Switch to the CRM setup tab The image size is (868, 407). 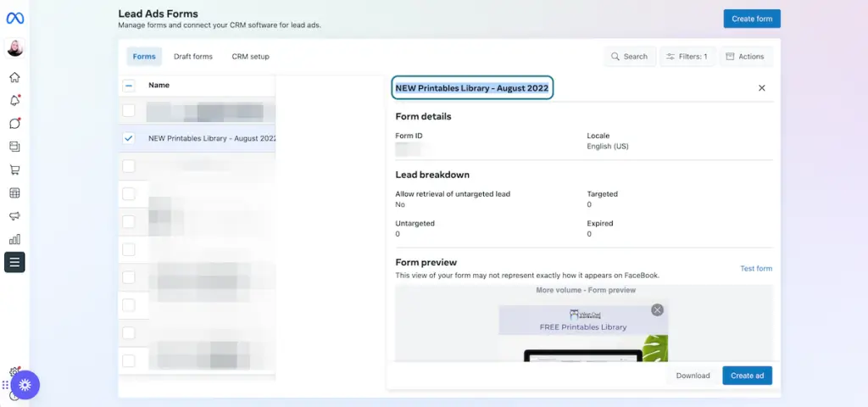pyautogui.click(x=250, y=57)
